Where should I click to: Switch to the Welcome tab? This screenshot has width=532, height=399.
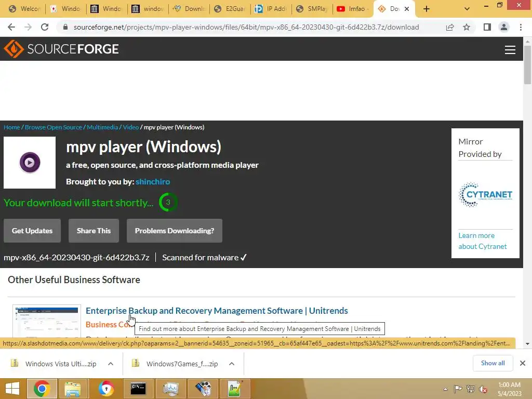click(24, 9)
